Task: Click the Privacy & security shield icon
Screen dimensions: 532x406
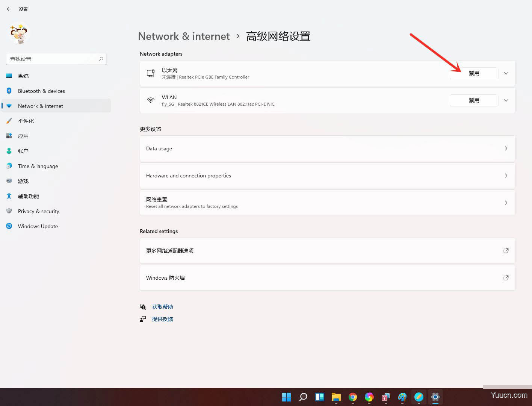Action: (x=9, y=211)
